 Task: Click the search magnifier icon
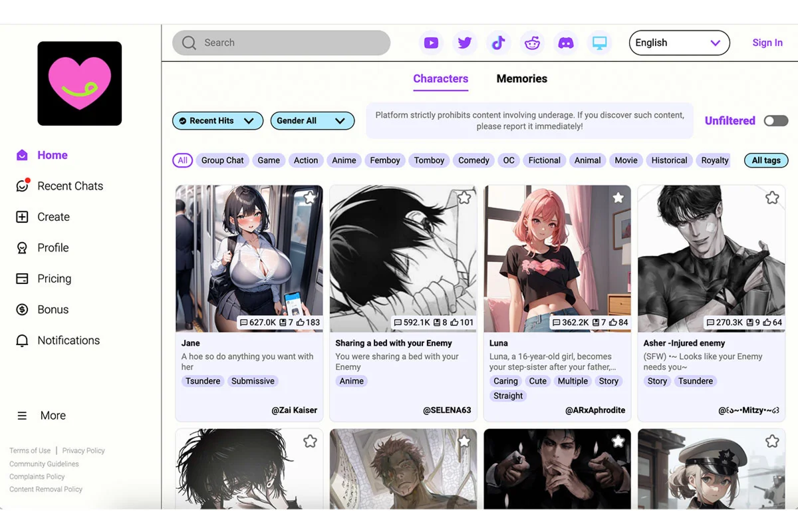(x=189, y=43)
